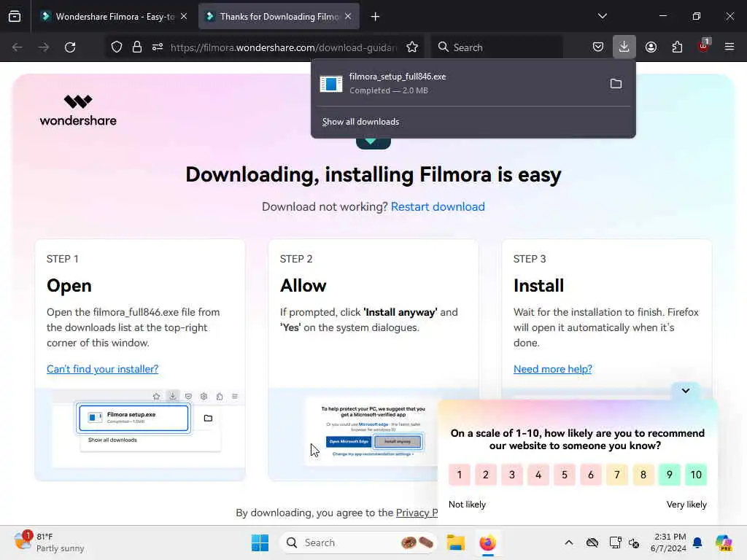Open Firefox account menu

(x=651, y=47)
